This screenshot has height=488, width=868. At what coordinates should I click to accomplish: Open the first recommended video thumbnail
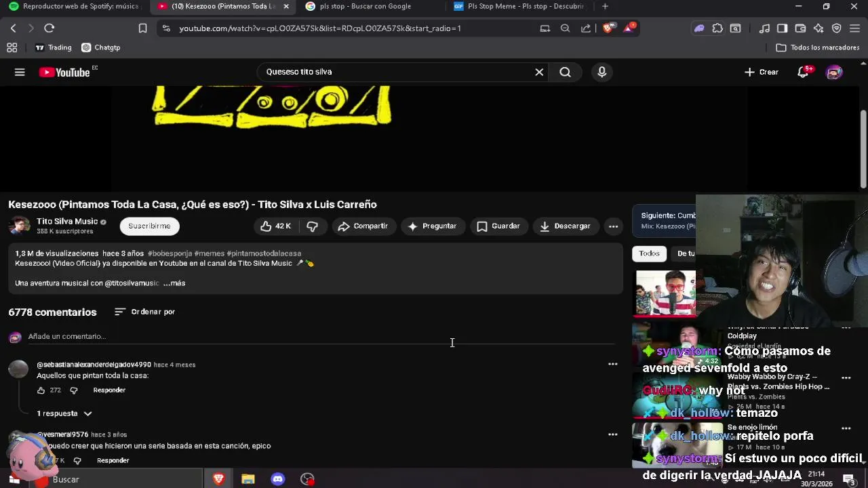pyautogui.click(x=665, y=293)
